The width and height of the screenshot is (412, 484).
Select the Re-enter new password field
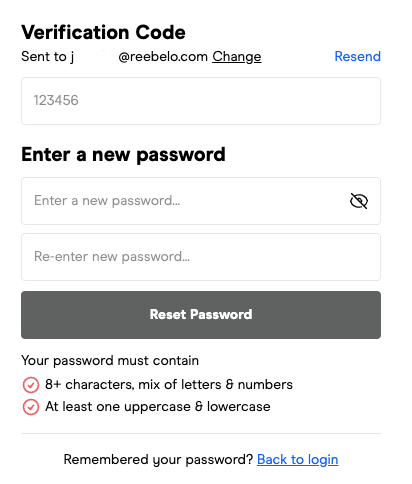click(201, 257)
